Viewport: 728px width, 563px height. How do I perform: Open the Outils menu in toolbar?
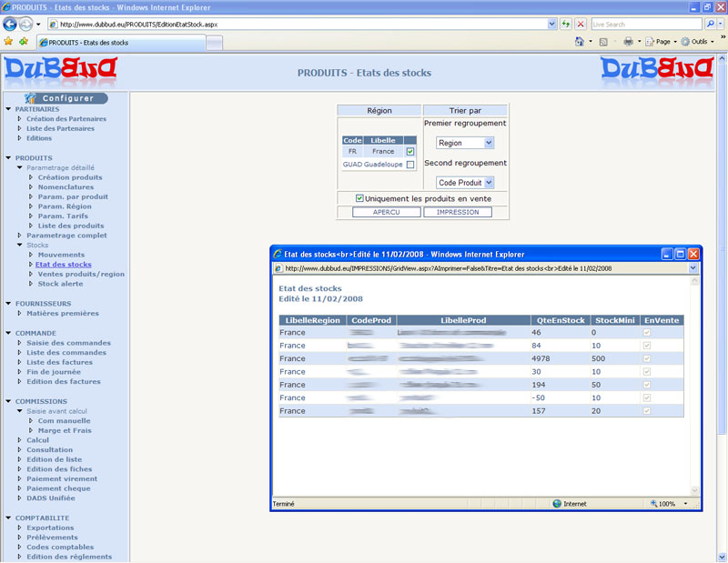[699, 42]
